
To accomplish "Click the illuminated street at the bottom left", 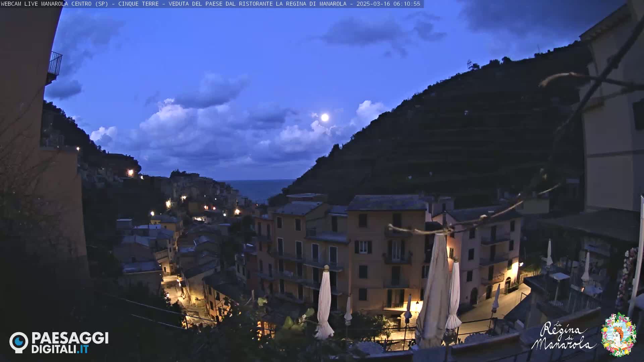I will point(173,289).
